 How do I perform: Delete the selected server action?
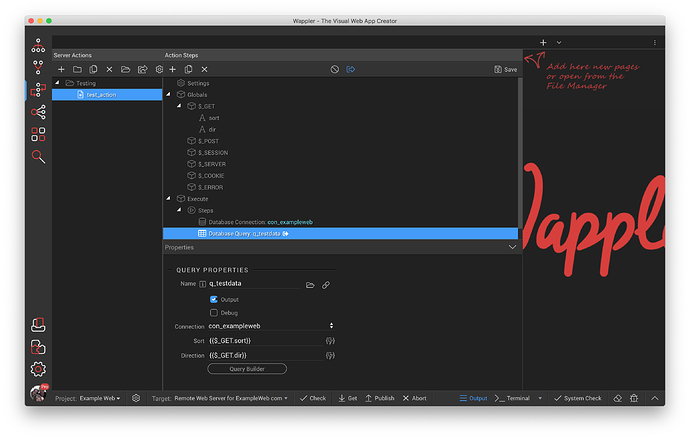coord(110,70)
